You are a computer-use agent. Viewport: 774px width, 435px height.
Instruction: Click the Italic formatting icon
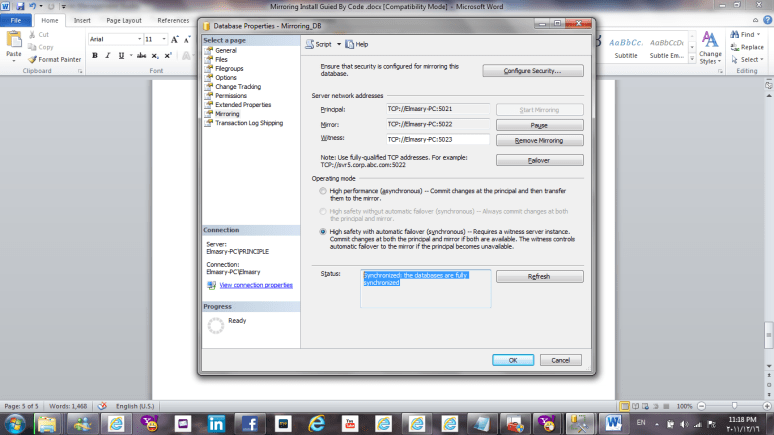pyautogui.click(x=107, y=56)
